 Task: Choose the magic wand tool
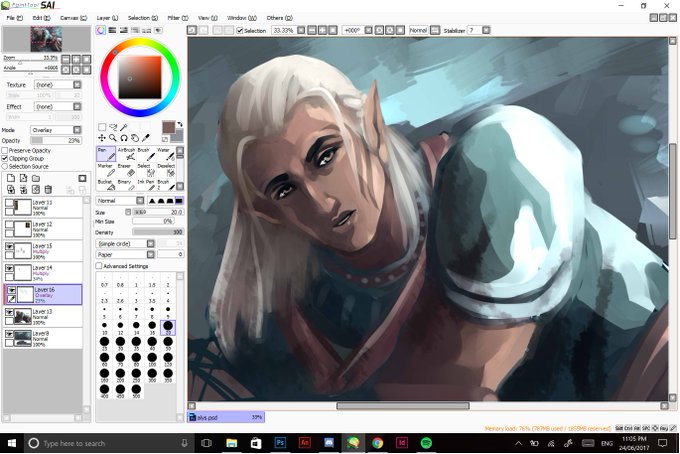tap(124, 127)
